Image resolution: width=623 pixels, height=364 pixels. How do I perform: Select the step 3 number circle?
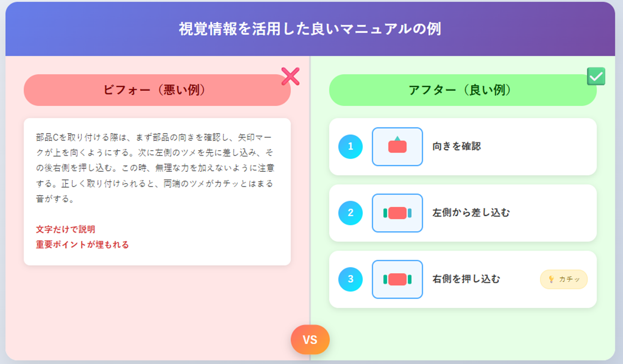(x=351, y=279)
